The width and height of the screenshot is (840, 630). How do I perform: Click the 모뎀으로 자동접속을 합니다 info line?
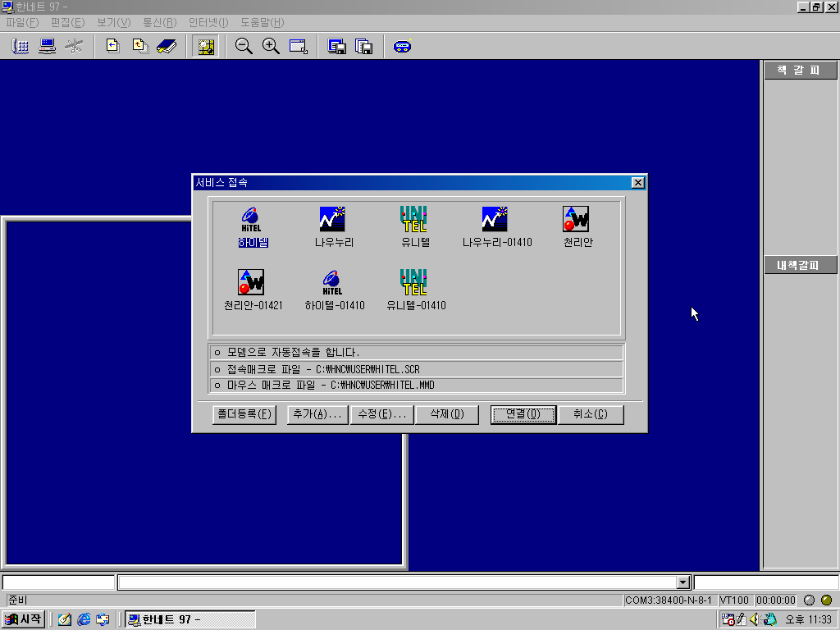point(417,353)
